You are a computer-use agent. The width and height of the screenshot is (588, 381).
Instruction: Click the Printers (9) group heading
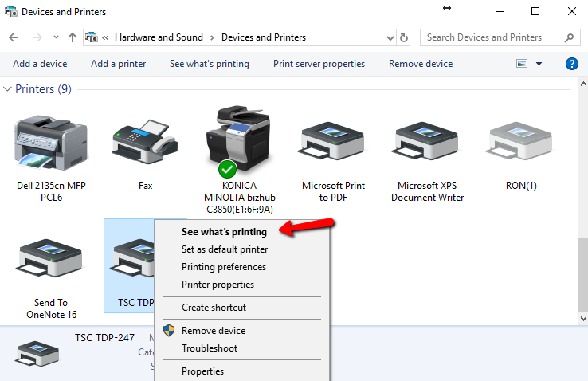tap(43, 89)
